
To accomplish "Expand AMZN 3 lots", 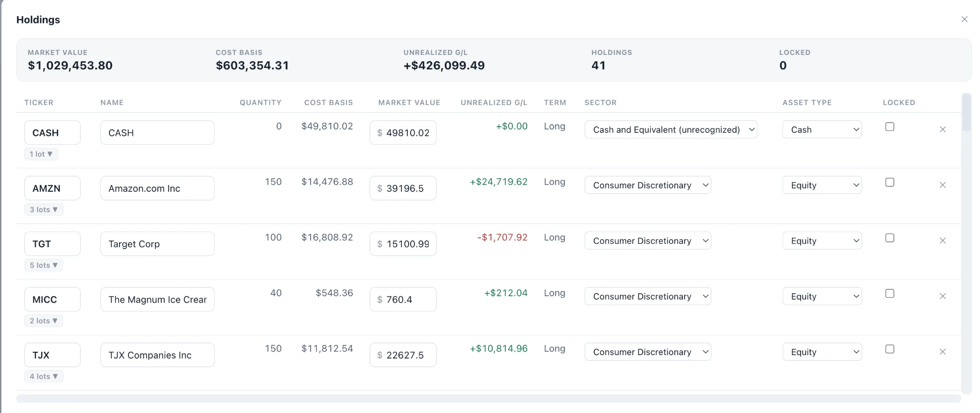I will click(x=44, y=209).
